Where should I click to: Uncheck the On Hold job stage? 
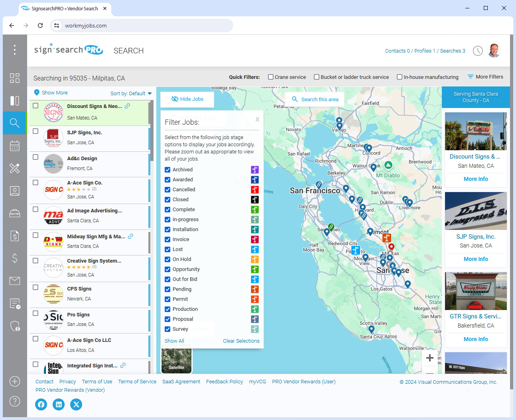click(x=167, y=259)
